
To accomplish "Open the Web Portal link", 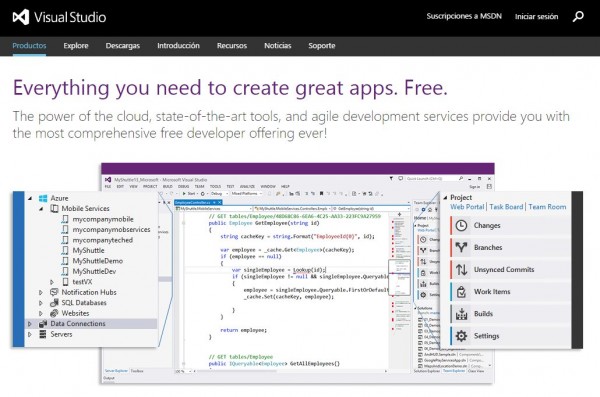I will pyautogui.click(x=467, y=207).
